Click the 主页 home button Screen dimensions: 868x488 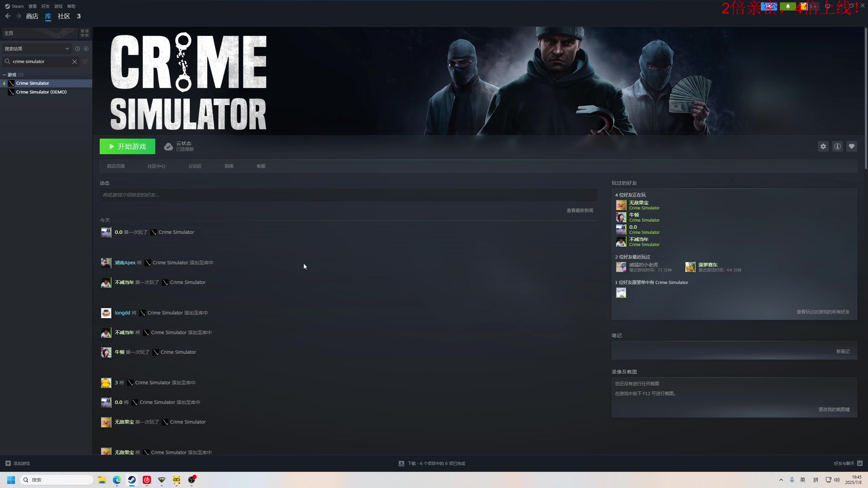pyautogui.click(x=40, y=33)
